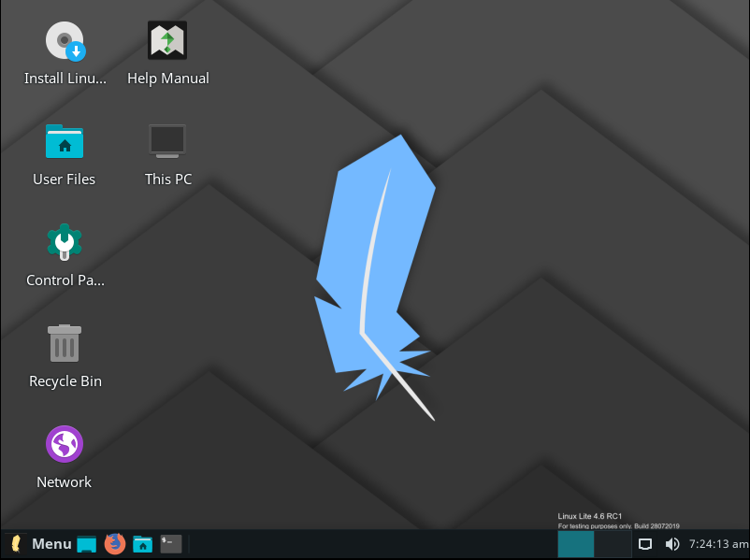This screenshot has height=560, width=750.
Task: Select the This PC monitor icon
Action: 167,141
